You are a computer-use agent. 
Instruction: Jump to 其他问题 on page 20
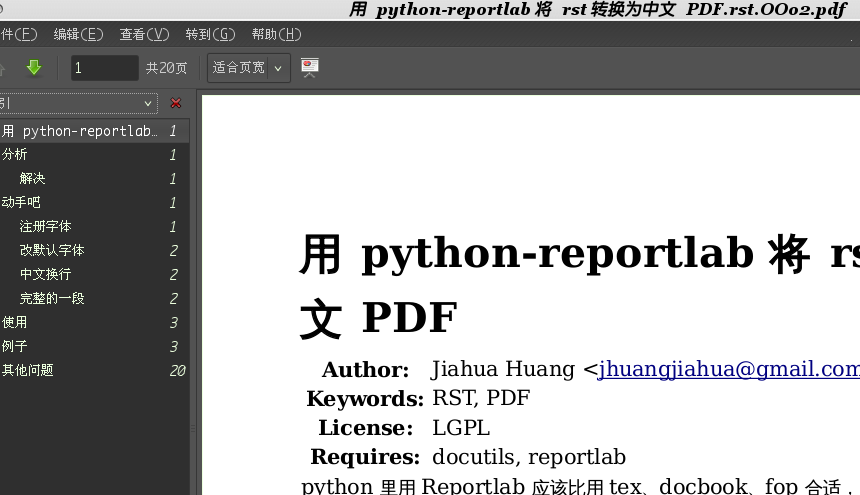(28, 371)
